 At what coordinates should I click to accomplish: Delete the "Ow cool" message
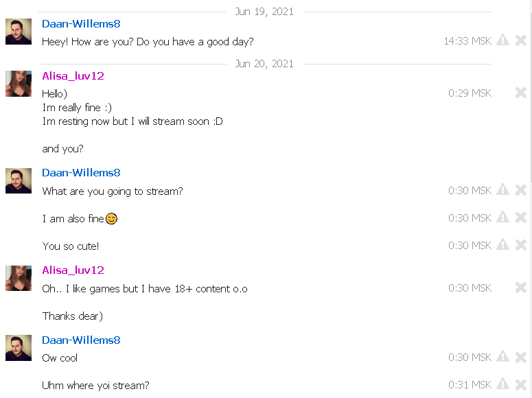(521, 357)
